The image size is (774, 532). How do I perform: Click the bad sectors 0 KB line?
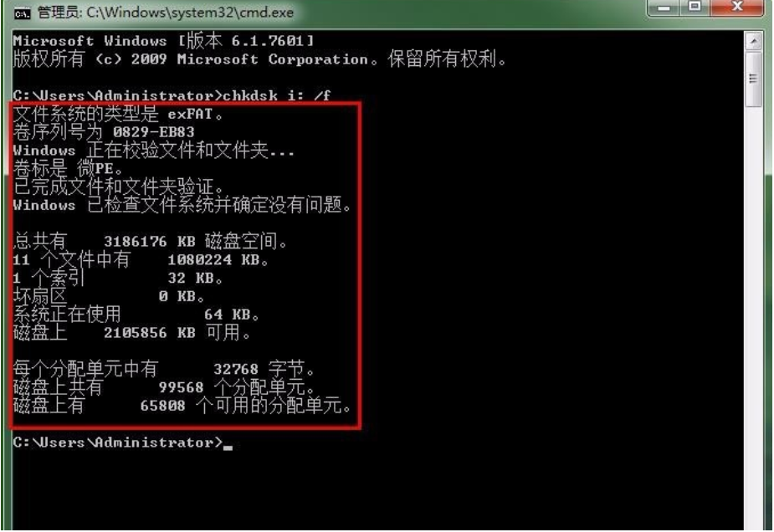(109, 296)
